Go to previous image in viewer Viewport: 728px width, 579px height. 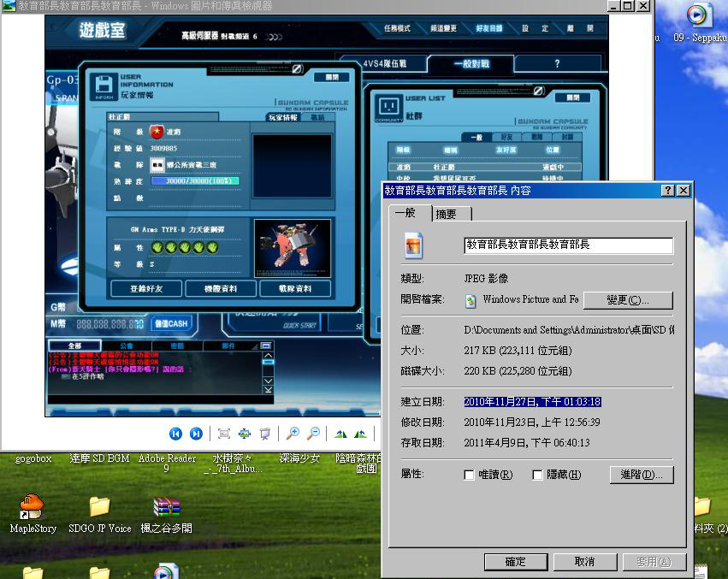coord(175,434)
